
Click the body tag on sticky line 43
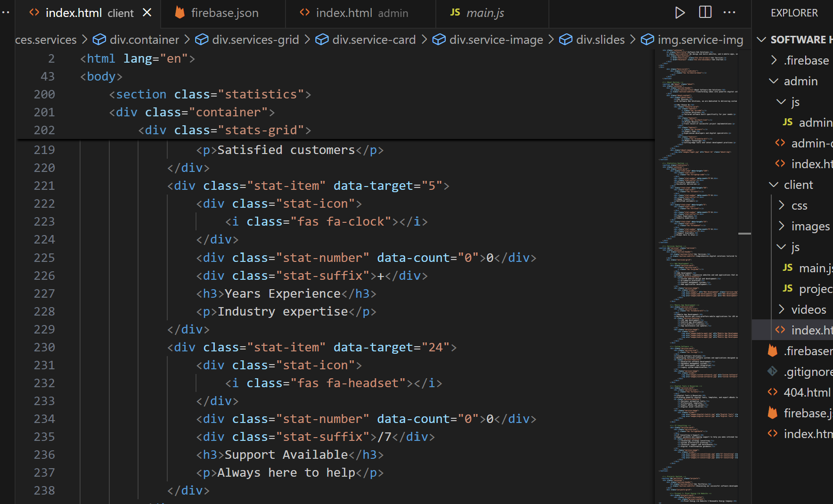pos(101,76)
